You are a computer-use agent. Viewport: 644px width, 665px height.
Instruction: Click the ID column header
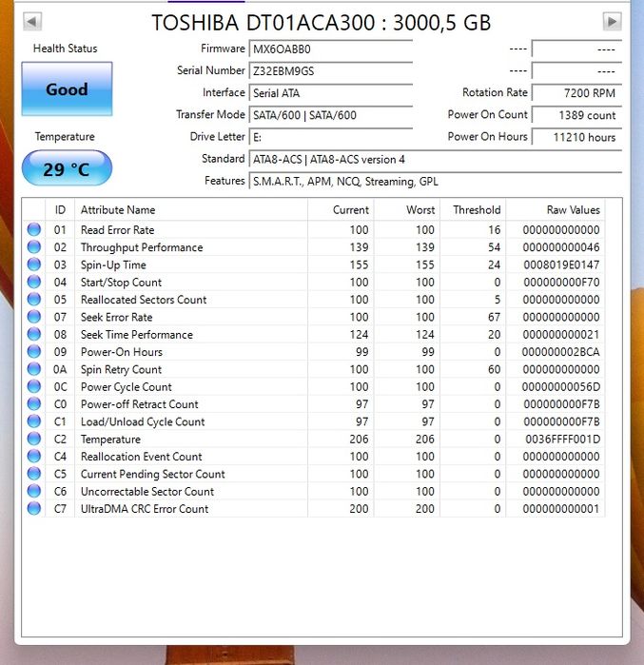(60, 210)
